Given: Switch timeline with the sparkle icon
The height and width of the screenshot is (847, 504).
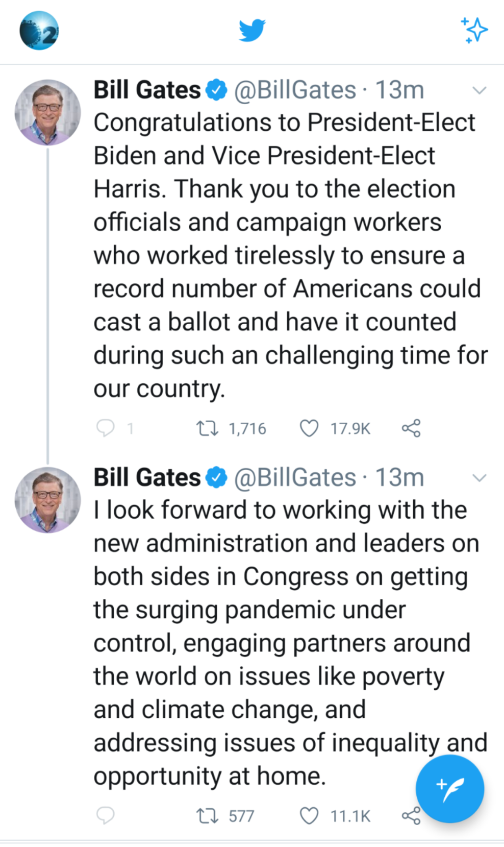Looking at the screenshot, I should [474, 30].
